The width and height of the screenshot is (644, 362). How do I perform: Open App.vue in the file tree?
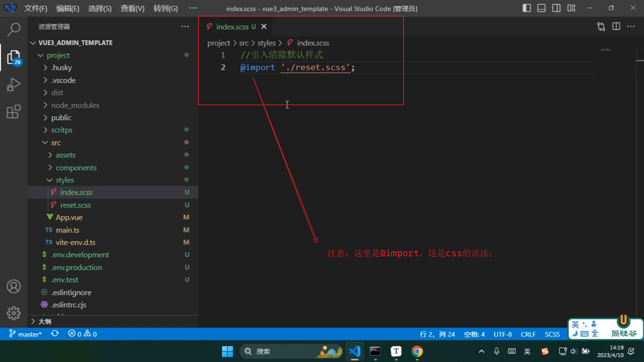113,217
